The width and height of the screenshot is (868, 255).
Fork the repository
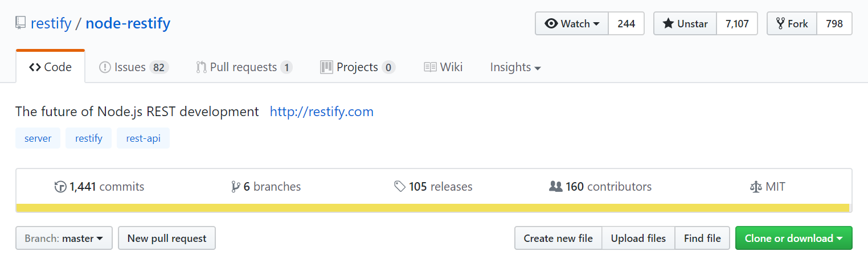coord(792,24)
